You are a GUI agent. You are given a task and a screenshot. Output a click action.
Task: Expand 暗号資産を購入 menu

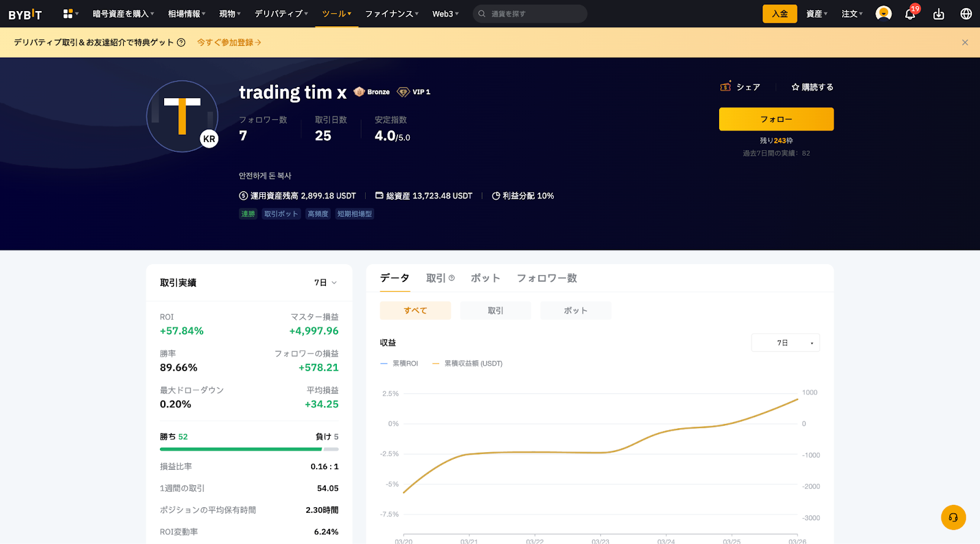point(123,13)
